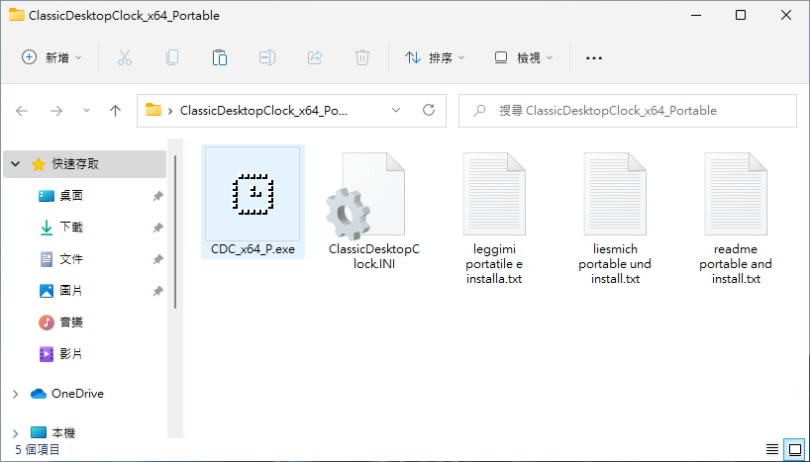Open 下載 in the sidebar
This screenshot has height=462, width=810.
point(71,227)
